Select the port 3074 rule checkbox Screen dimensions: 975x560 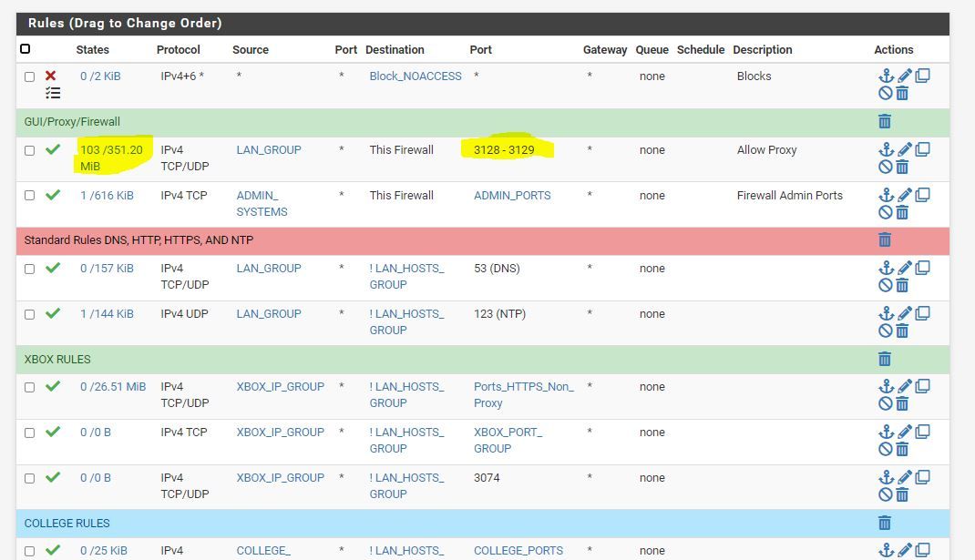29,479
